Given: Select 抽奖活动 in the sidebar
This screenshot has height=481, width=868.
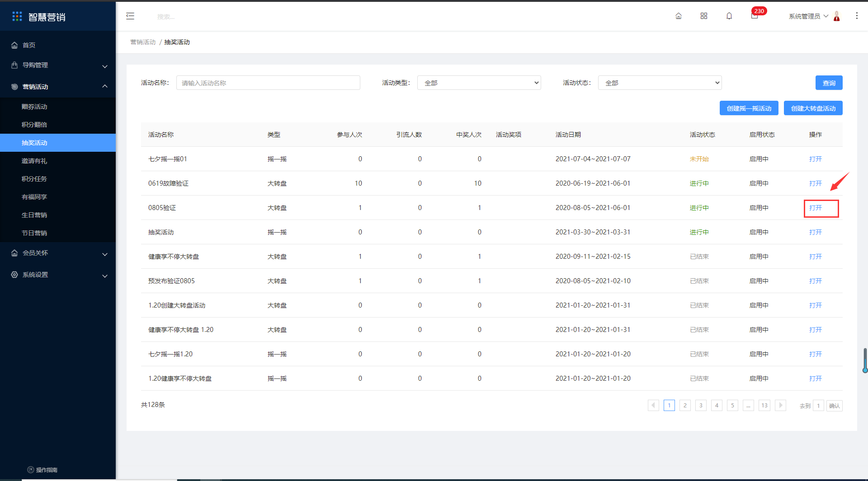Looking at the screenshot, I should tap(58, 143).
